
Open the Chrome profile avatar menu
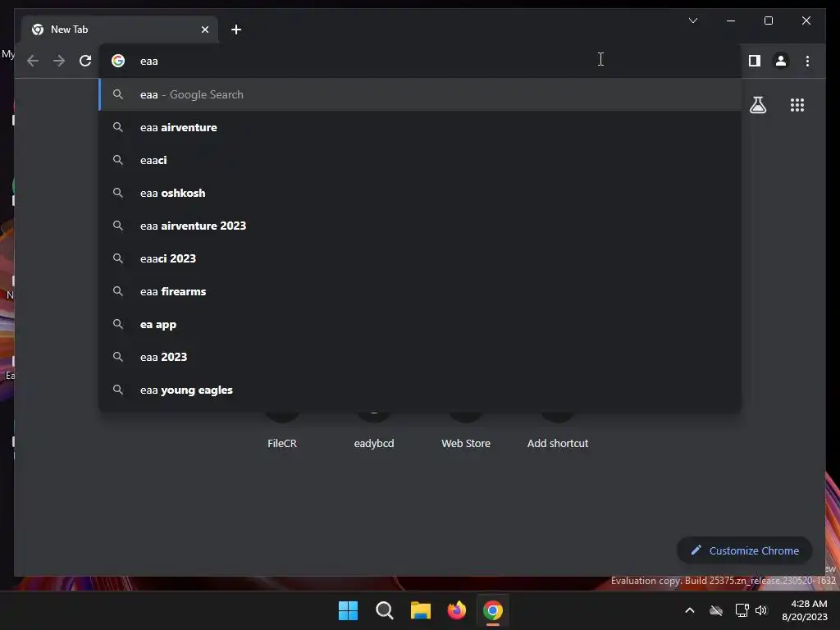(781, 61)
